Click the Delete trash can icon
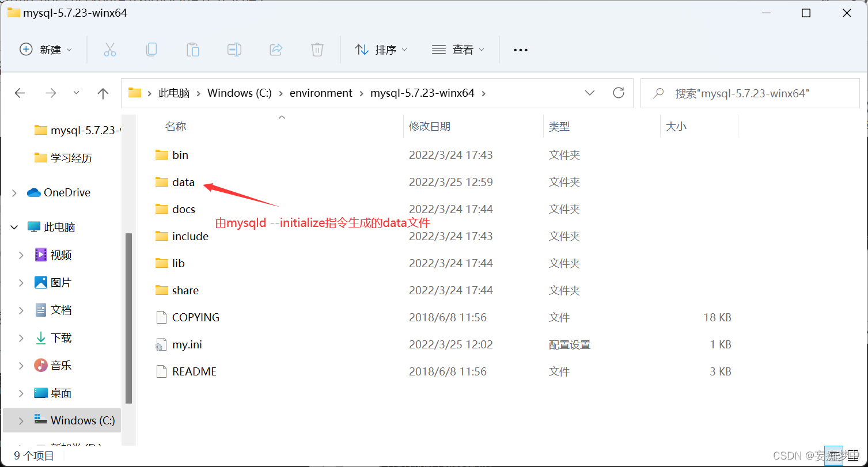The height and width of the screenshot is (467, 868). tap(317, 50)
